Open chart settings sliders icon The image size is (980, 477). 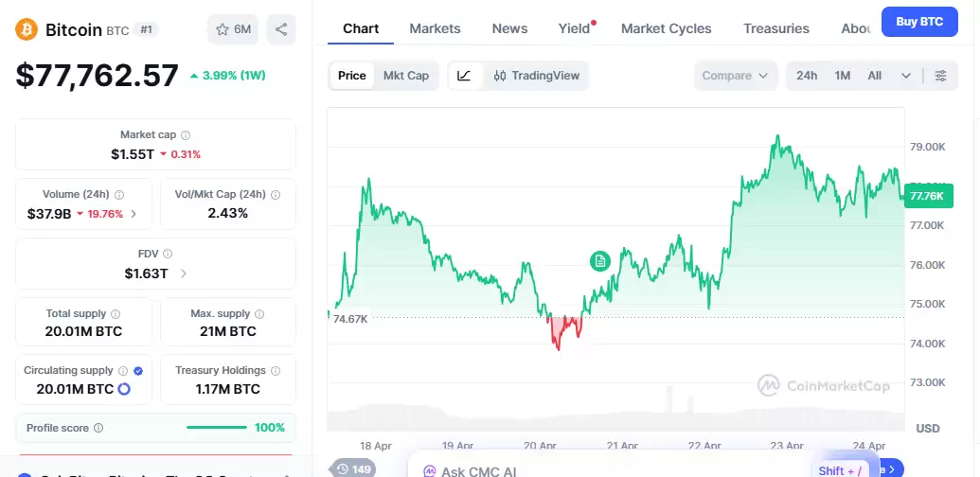pyautogui.click(x=940, y=76)
